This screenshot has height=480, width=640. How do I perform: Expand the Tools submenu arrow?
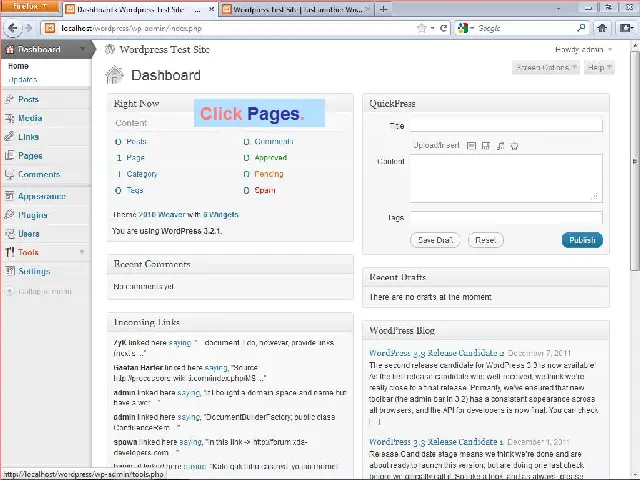pos(82,252)
